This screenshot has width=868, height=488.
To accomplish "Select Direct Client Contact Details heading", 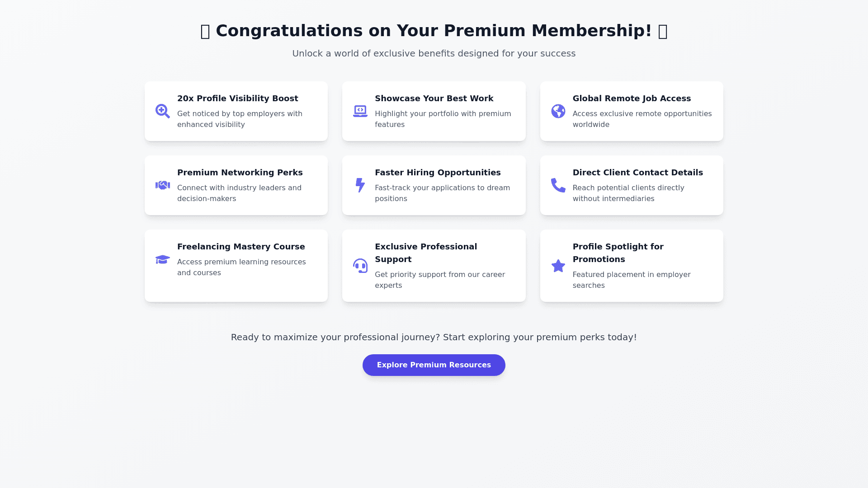I will [637, 173].
